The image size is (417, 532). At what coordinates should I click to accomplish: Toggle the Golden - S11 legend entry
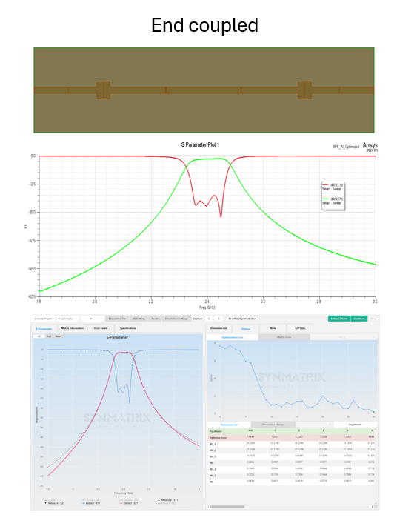click(x=53, y=500)
